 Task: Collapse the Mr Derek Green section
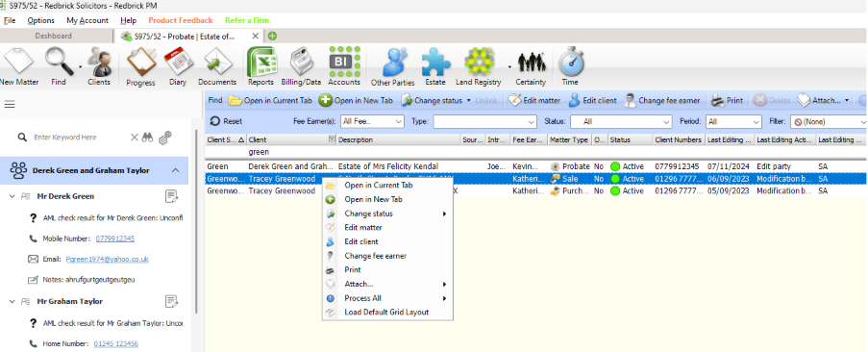click(x=12, y=196)
